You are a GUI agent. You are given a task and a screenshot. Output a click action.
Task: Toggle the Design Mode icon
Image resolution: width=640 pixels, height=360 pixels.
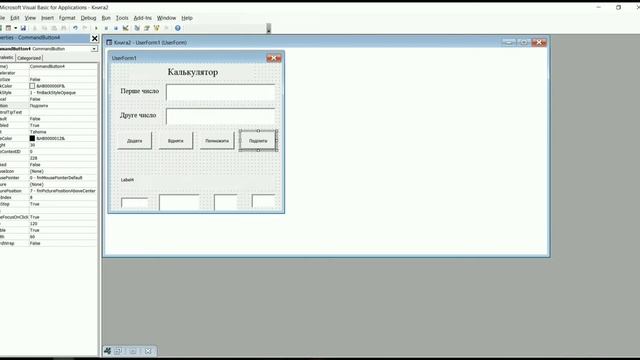pyautogui.click(x=126, y=28)
